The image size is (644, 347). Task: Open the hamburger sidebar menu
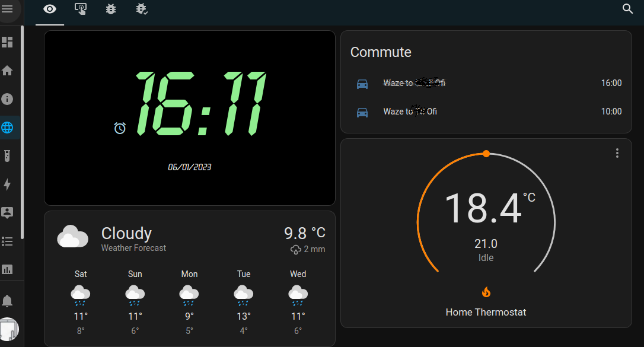click(7, 9)
